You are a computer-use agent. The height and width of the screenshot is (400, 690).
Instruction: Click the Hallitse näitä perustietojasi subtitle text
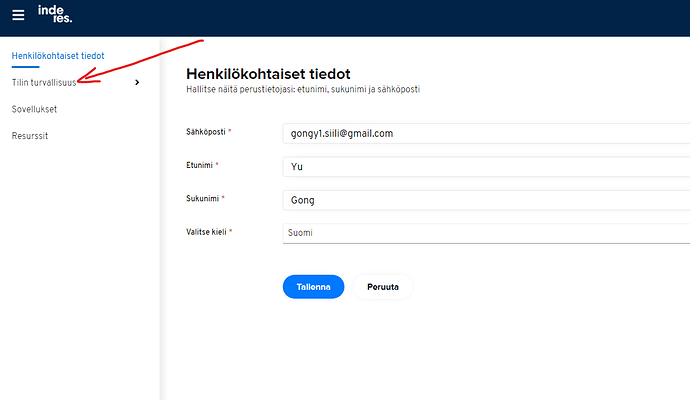(303, 90)
